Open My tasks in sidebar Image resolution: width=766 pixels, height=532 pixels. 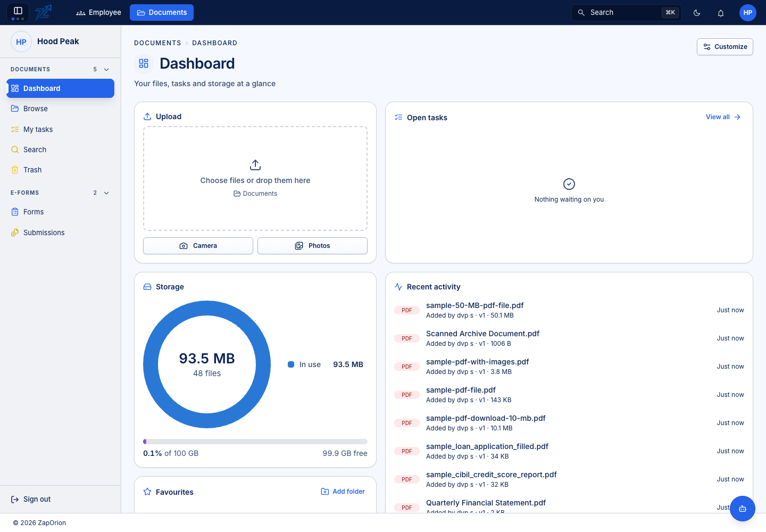(x=61, y=129)
